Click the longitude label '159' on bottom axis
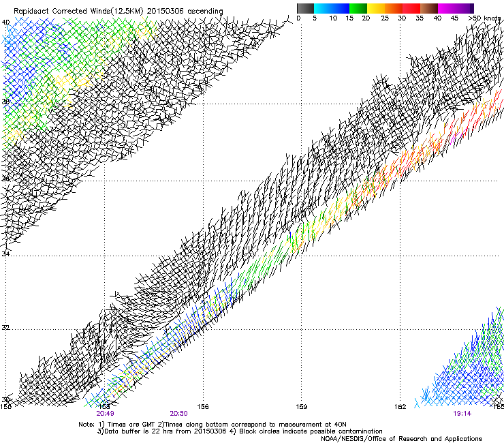 coord(301,407)
